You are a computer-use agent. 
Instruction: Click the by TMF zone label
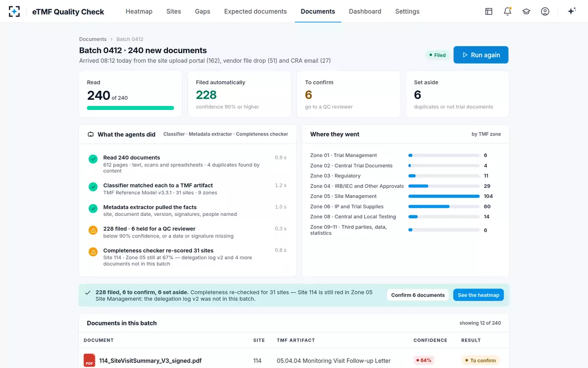(x=486, y=134)
